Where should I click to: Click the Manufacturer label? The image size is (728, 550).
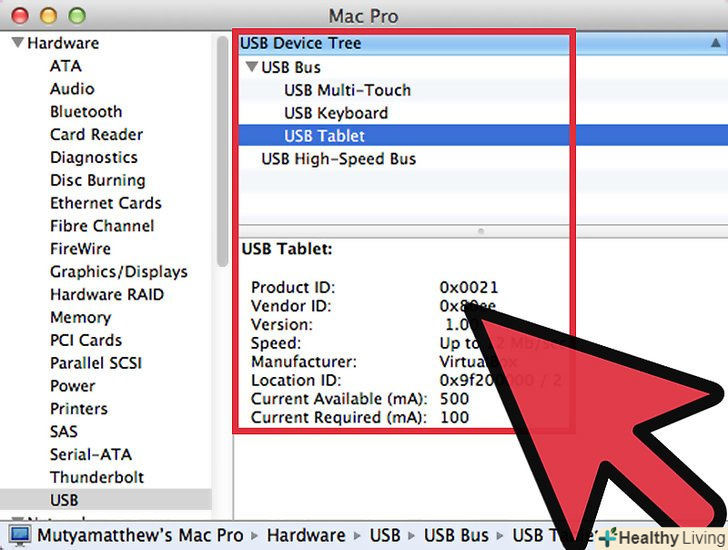coord(304,362)
